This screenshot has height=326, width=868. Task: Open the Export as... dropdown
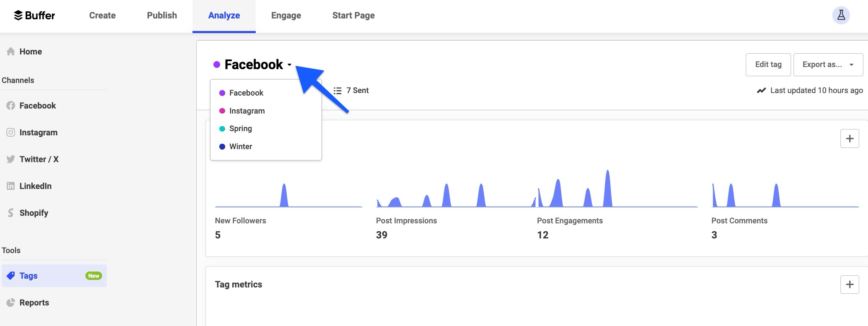[x=828, y=65]
